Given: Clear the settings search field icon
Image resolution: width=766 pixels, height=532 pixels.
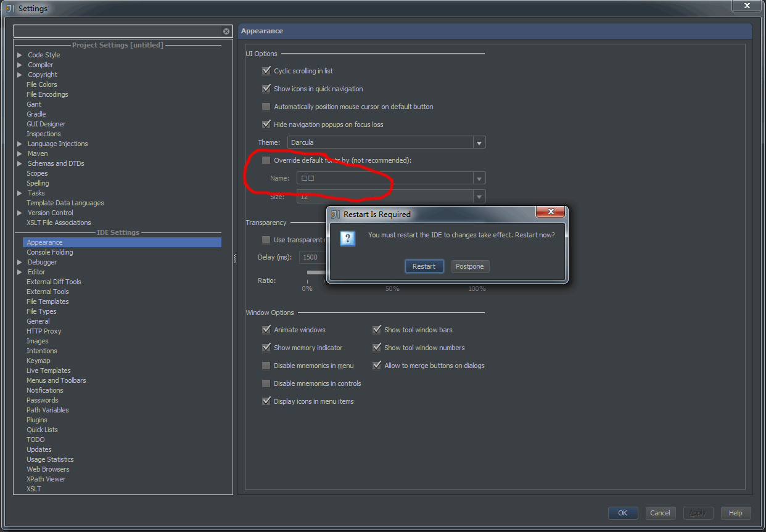Looking at the screenshot, I should [x=226, y=31].
